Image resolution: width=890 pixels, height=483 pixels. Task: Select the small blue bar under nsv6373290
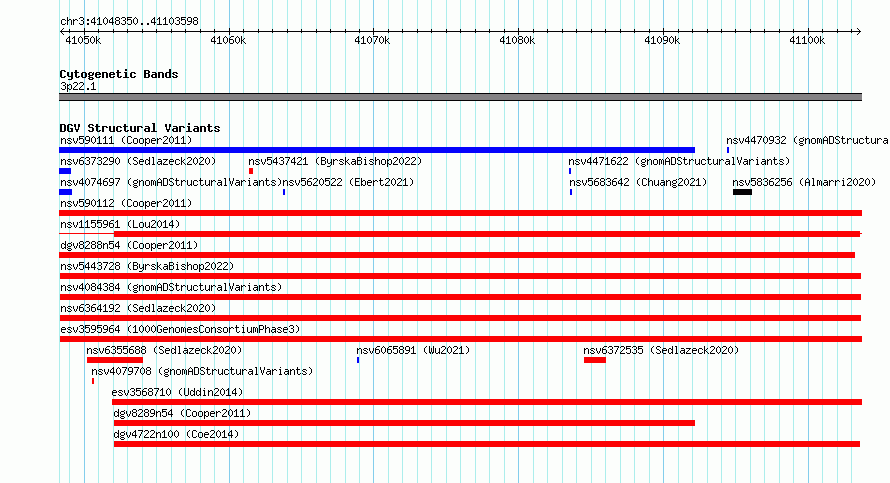click(65, 171)
